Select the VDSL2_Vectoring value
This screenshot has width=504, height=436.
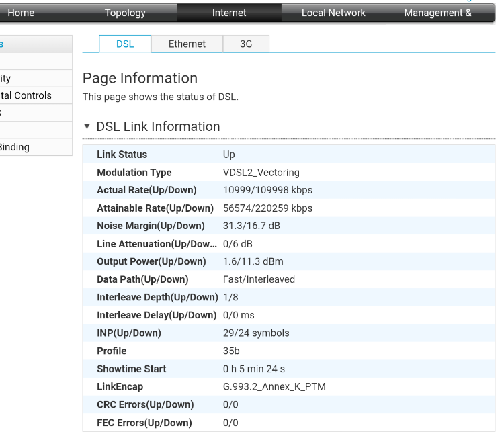point(261,173)
